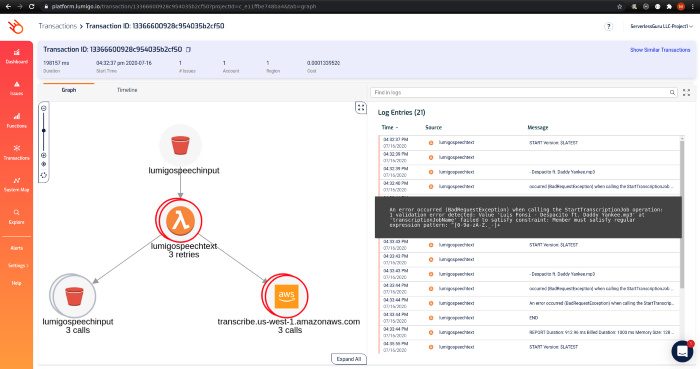Click the zoom in icon on graph

(x=44, y=155)
